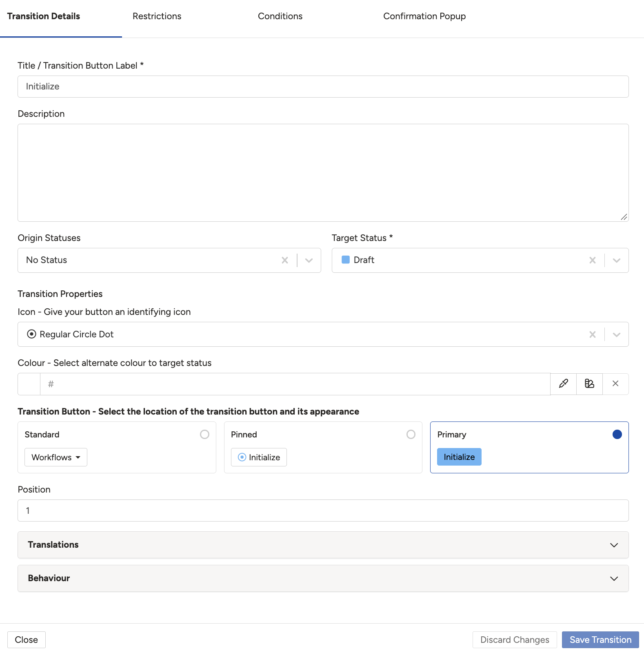This screenshot has width=644, height=651.
Task: Open the colour palette swatches icon
Action: tap(589, 383)
